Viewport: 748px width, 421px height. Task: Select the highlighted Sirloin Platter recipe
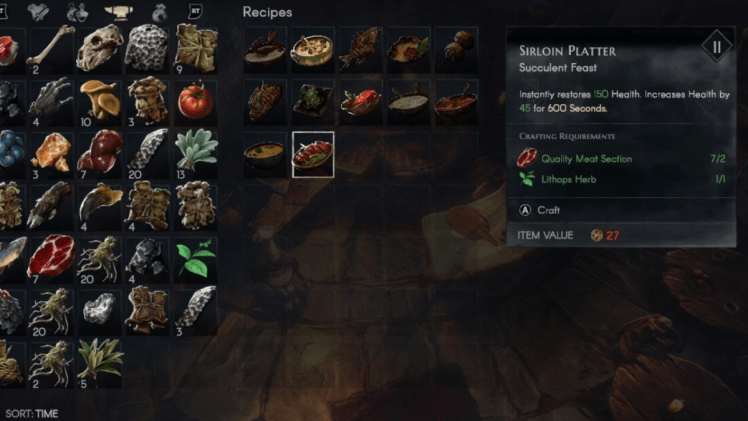point(313,154)
